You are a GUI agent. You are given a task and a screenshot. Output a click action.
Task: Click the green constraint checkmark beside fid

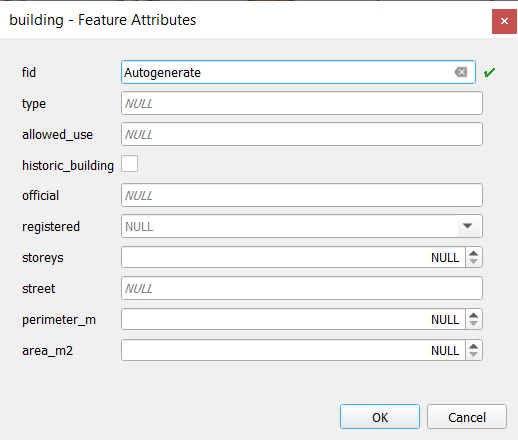click(x=489, y=72)
